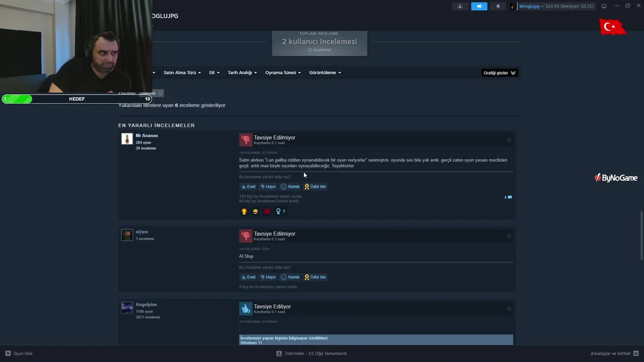Open Tavsiye Ediliyor title of Angelpine review
644x362 pixels.
point(272,306)
